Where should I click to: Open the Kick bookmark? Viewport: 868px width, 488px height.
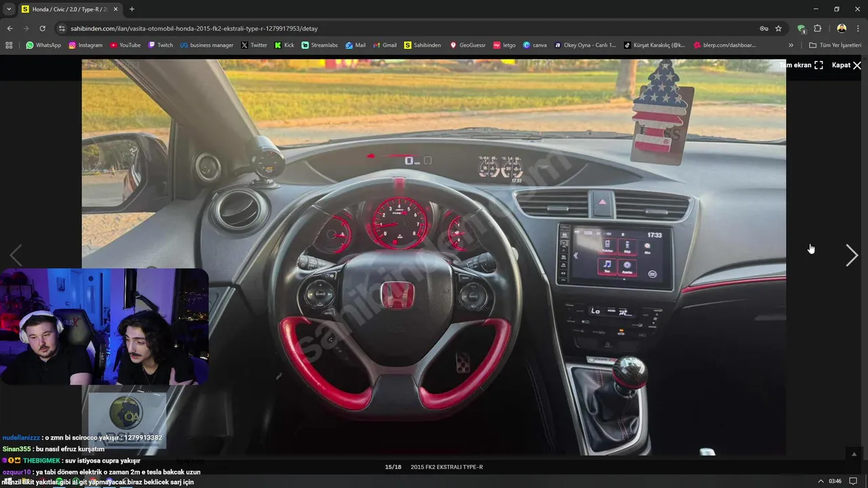point(284,45)
